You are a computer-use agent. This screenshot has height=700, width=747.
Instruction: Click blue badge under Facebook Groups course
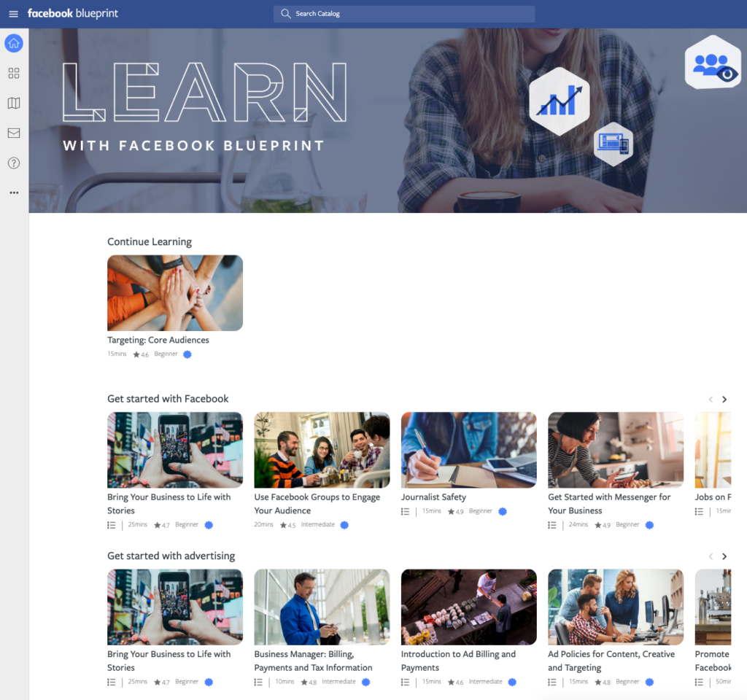click(344, 525)
